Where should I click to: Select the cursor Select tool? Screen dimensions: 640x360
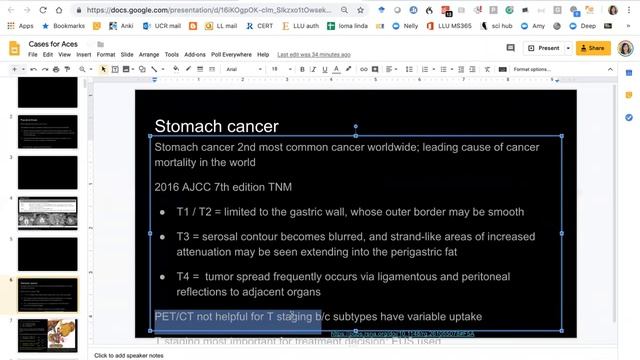(103, 69)
